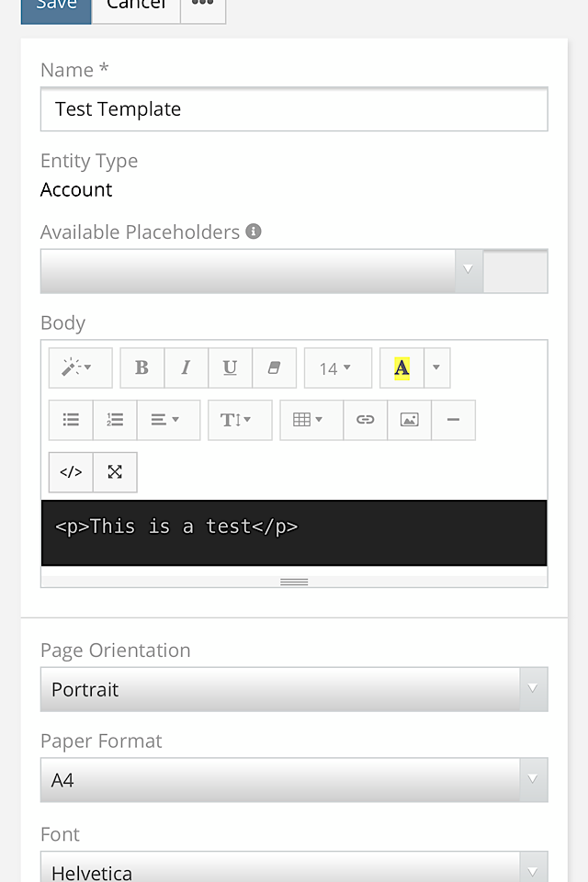Click the Name field with Test Template

[294, 109]
